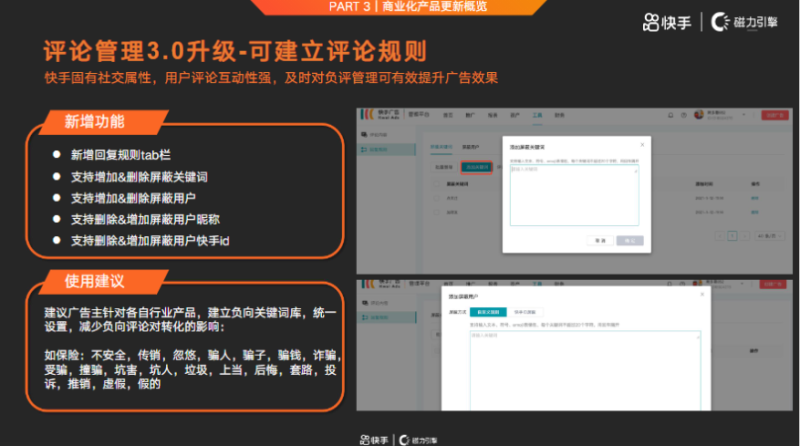Screen dimensions: 800x446
Task: Select page 1 in the pagination
Action: (732, 236)
